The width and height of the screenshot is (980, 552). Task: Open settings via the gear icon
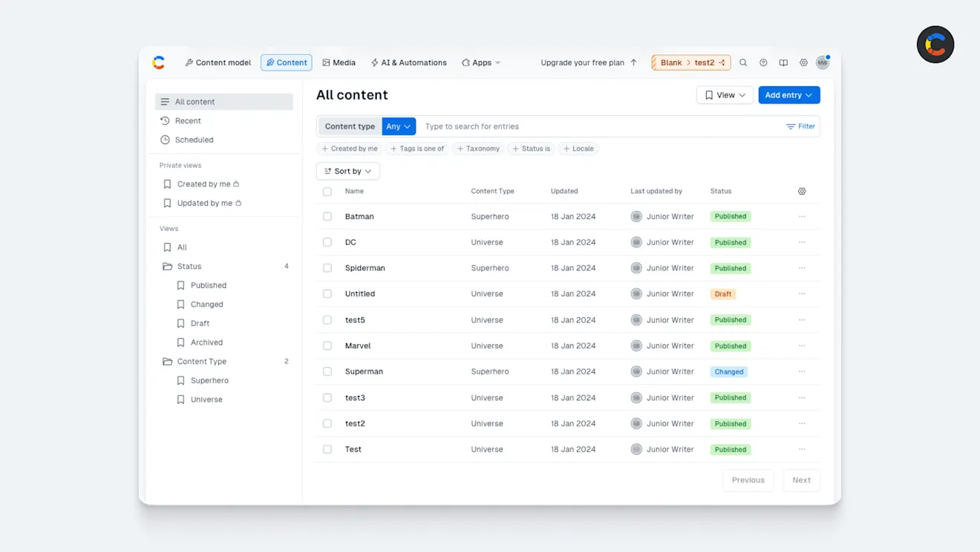click(803, 62)
